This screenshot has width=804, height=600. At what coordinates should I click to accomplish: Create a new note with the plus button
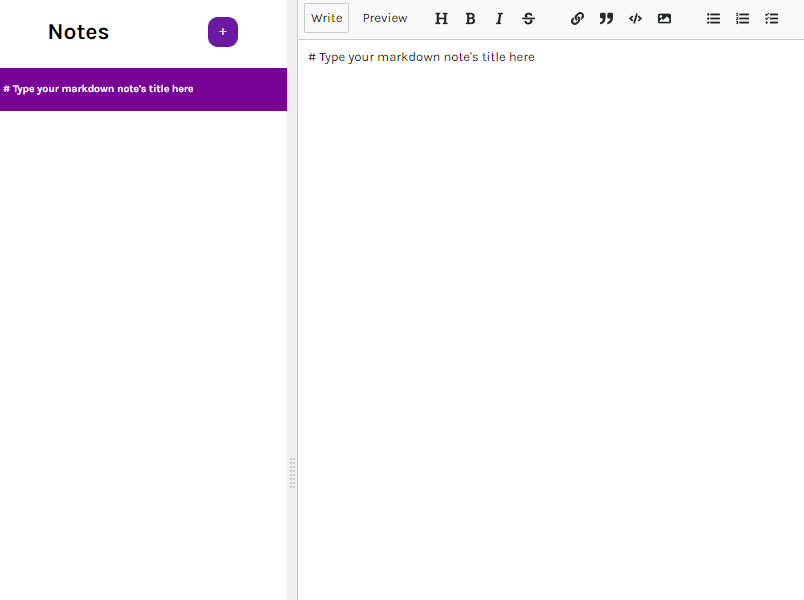[x=222, y=32]
